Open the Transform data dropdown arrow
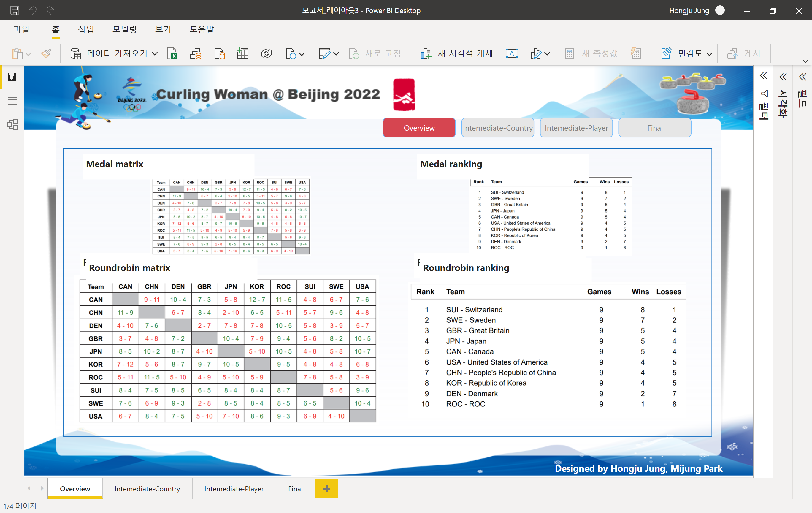This screenshot has height=513, width=812. [x=336, y=54]
